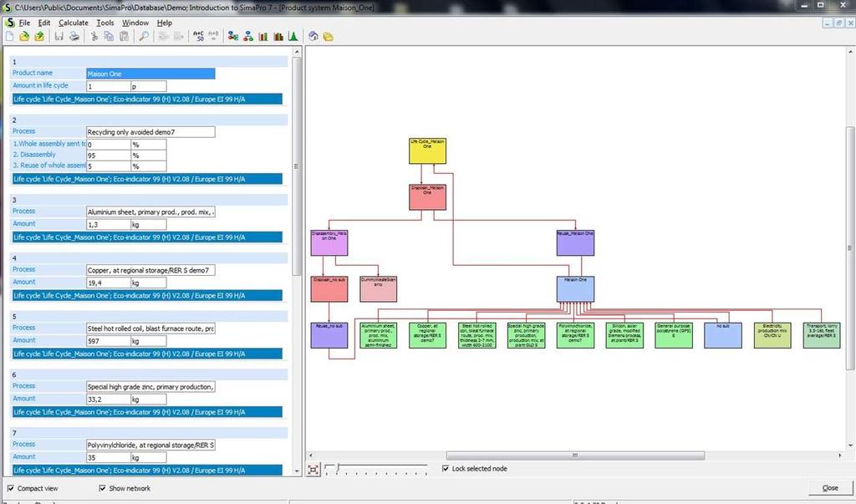856x504 pixels.
Task: Click the Open file toolbar icon
Action: click(24, 37)
